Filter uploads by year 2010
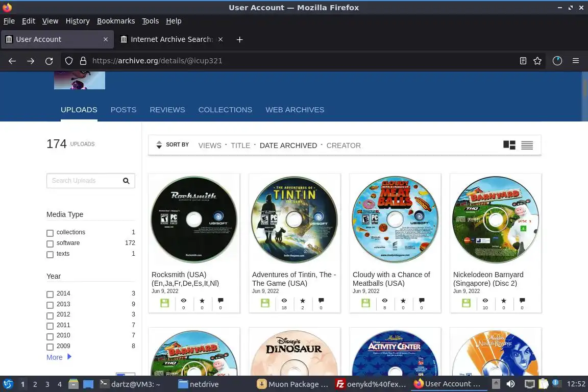The image size is (588, 392). (50, 336)
